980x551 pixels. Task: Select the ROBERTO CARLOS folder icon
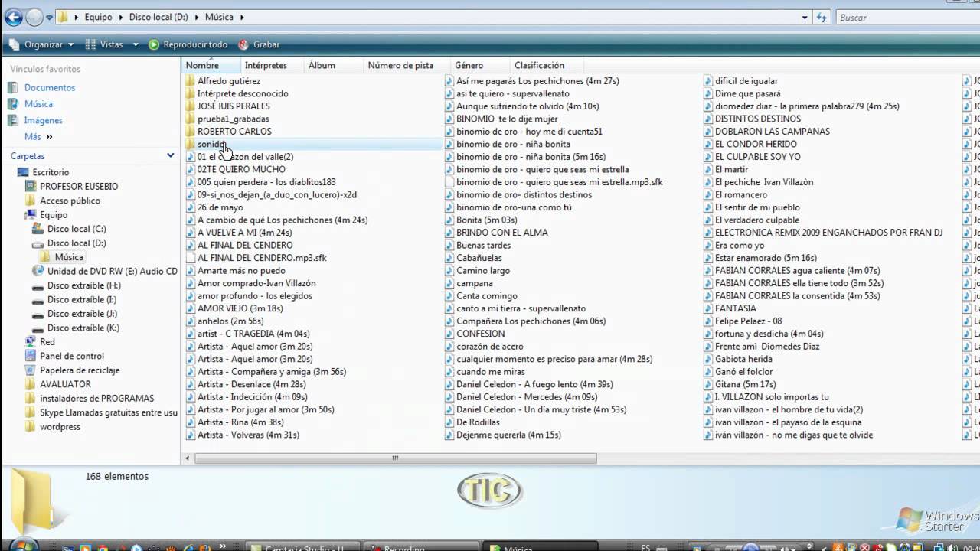tap(191, 131)
